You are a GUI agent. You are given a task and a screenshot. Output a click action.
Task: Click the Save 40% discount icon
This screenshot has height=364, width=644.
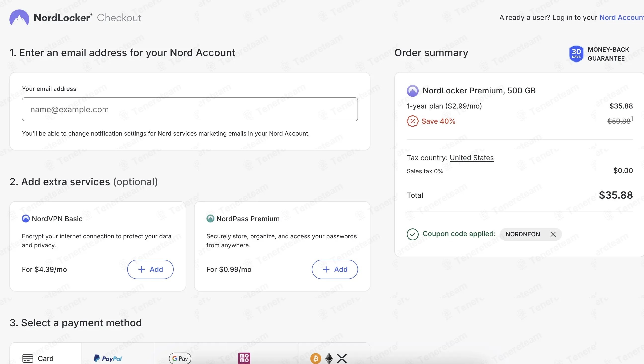tap(412, 121)
